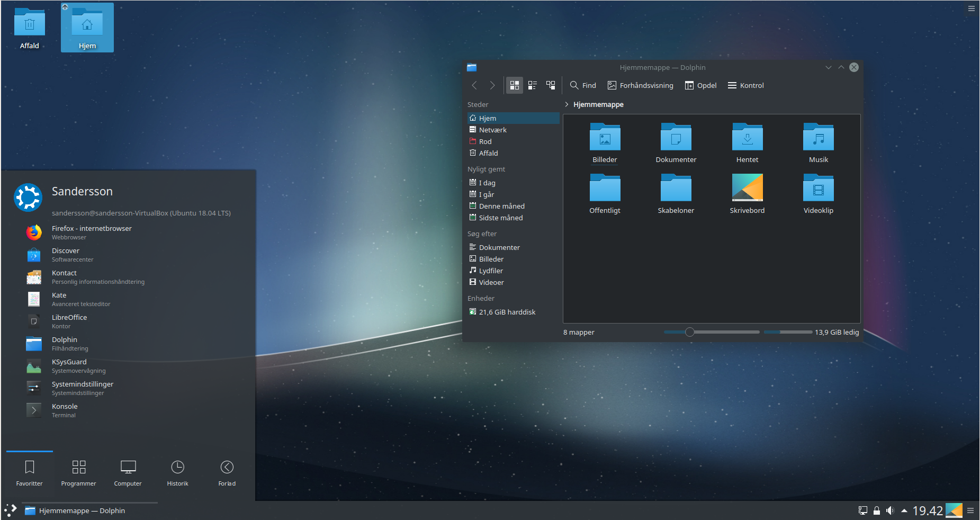Select the Skrivebord folder
The width and height of the screenshot is (980, 520).
[747, 194]
